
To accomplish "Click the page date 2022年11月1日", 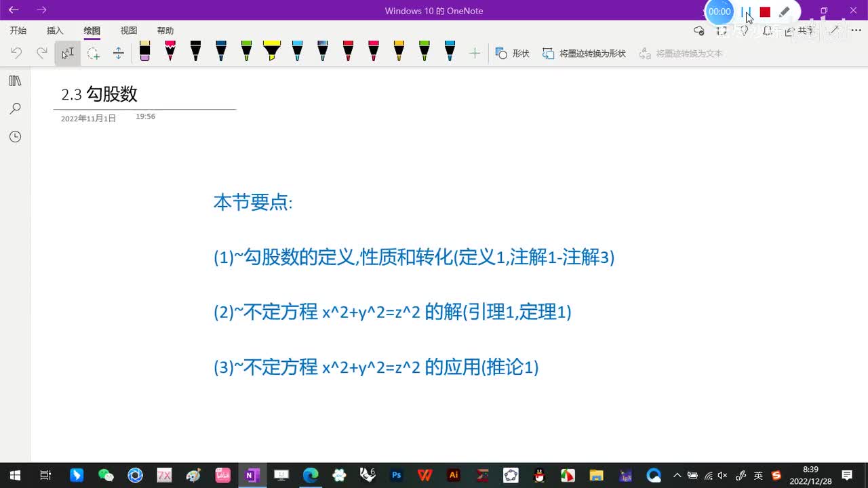I will pos(88,118).
